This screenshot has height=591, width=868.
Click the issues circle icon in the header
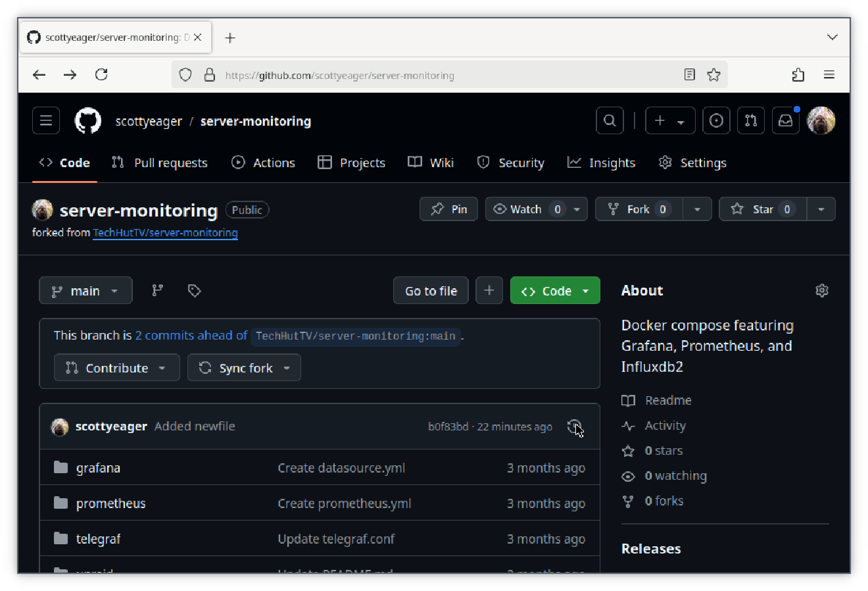pyautogui.click(x=716, y=120)
